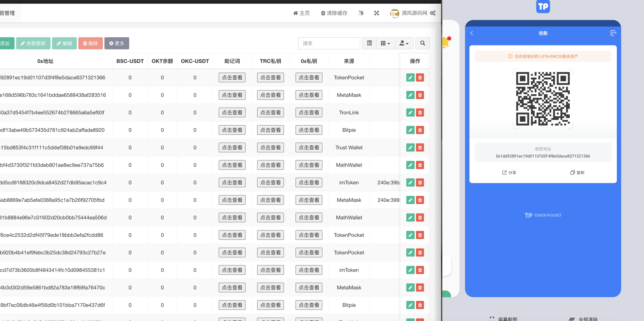
Task: Click into the 搜索 search input field
Action: coord(329,43)
